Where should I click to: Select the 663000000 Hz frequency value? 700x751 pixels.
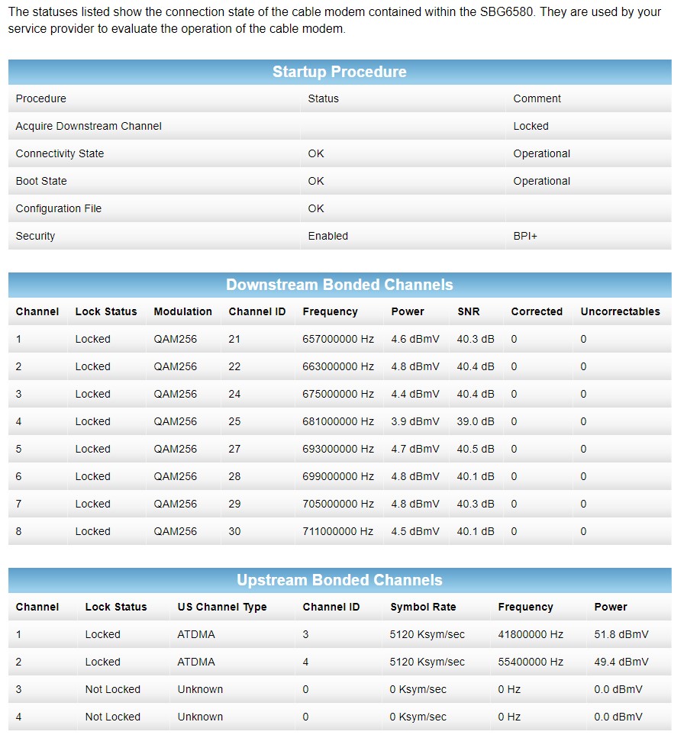tap(337, 366)
